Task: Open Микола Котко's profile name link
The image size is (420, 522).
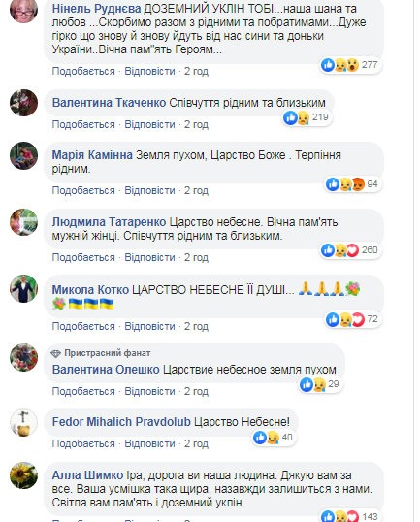Action: click(x=90, y=290)
